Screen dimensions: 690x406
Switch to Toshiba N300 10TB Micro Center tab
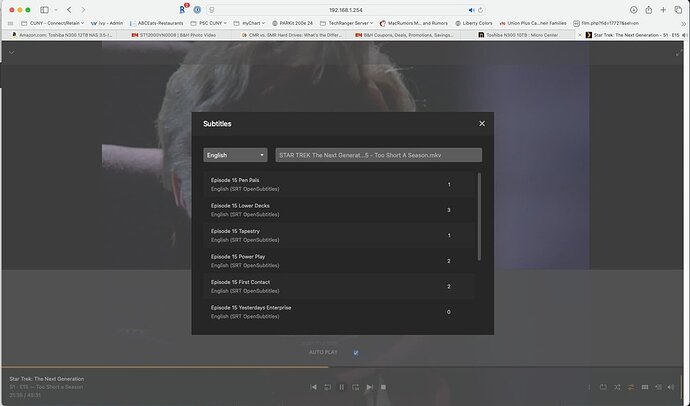pos(518,35)
